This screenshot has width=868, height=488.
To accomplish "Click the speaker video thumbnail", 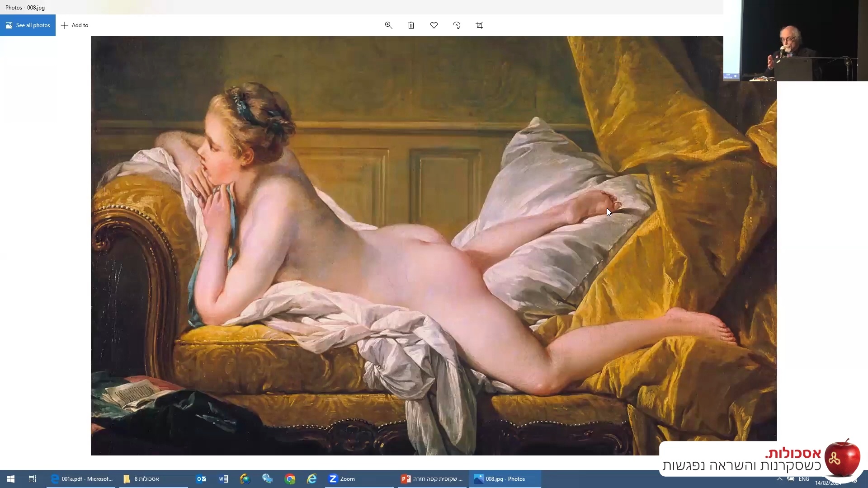I will [x=796, y=41].
